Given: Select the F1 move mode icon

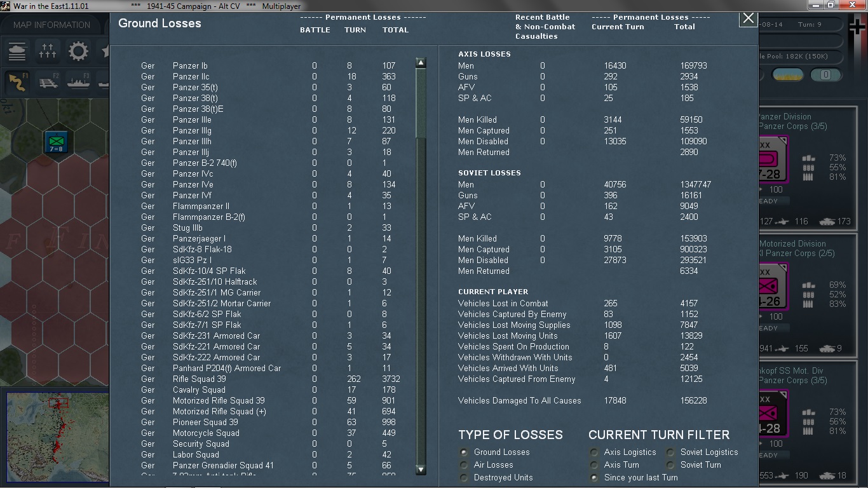Looking at the screenshot, I should pyautogui.click(x=17, y=83).
